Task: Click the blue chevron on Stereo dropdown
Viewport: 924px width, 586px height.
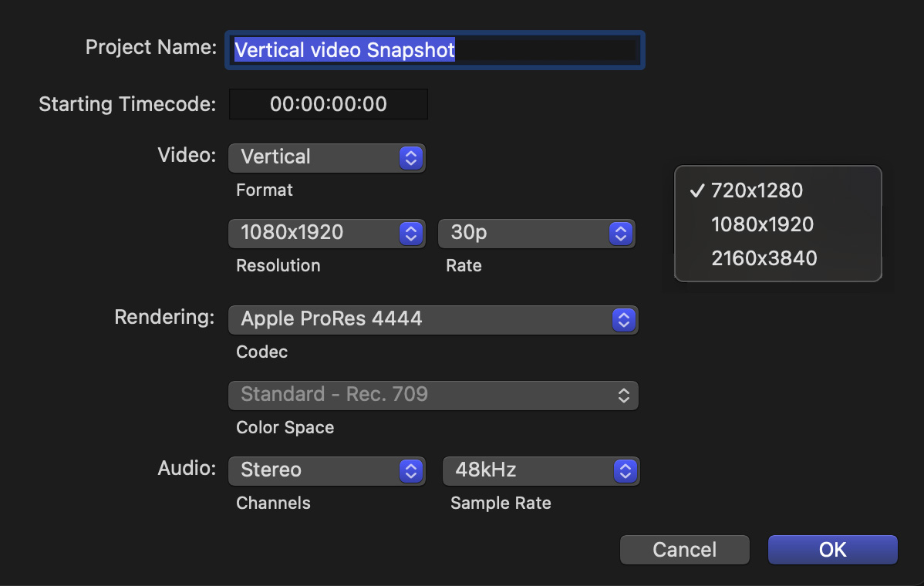Action: [411, 470]
